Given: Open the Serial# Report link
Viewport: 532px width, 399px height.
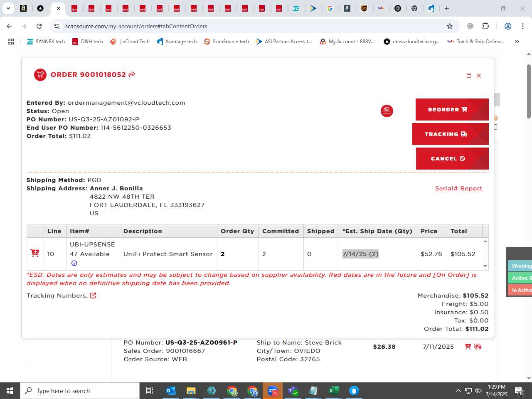Looking at the screenshot, I should [x=458, y=188].
